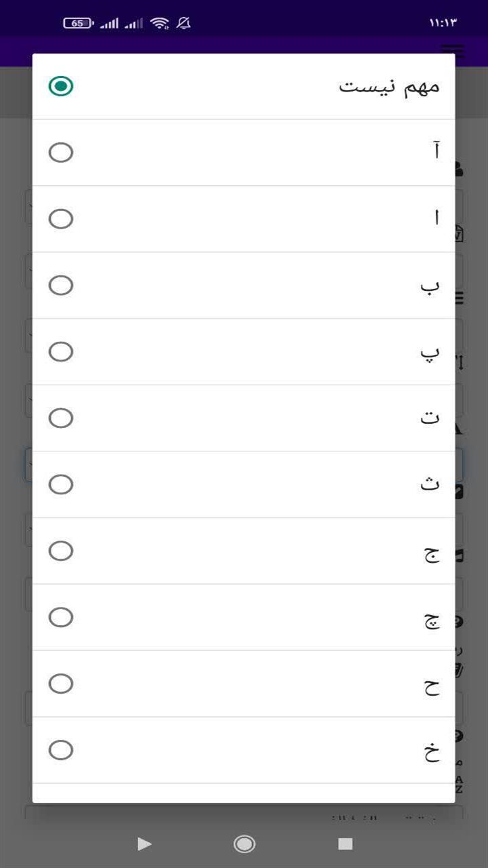This screenshot has width=488, height=868.
Task: Select the letter ج radio button
Action: pyautogui.click(x=61, y=551)
